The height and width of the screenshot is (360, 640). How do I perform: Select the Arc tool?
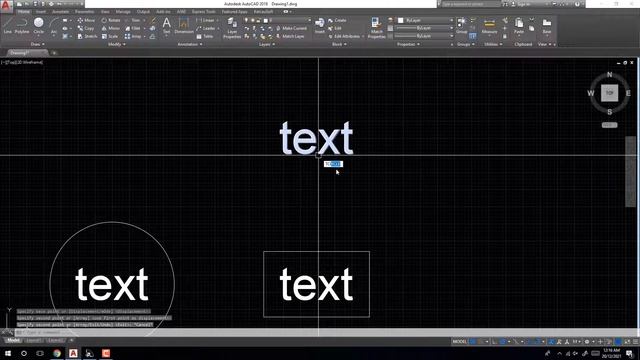[x=54, y=25]
